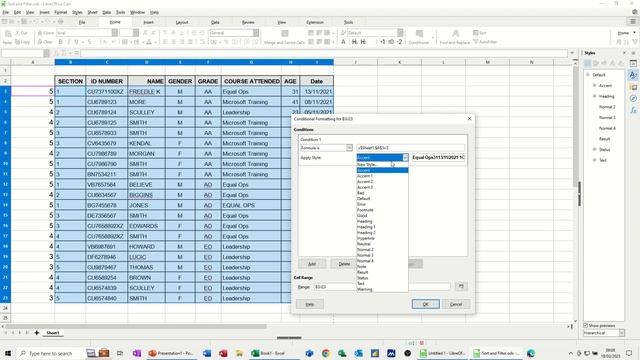The height and width of the screenshot is (360, 640).
Task: Open PowerPoint Presentation1 from taskbar
Action: coord(171,353)
